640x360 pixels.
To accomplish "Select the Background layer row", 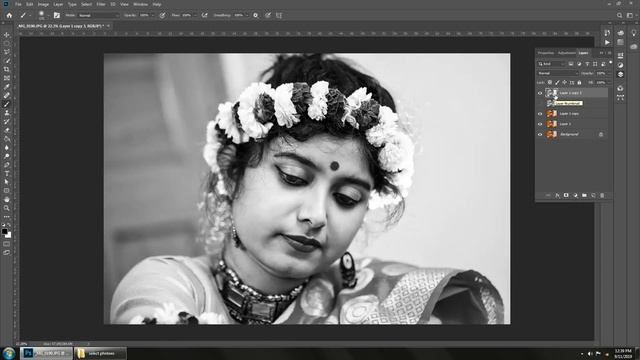I will [x=572, y=134].
